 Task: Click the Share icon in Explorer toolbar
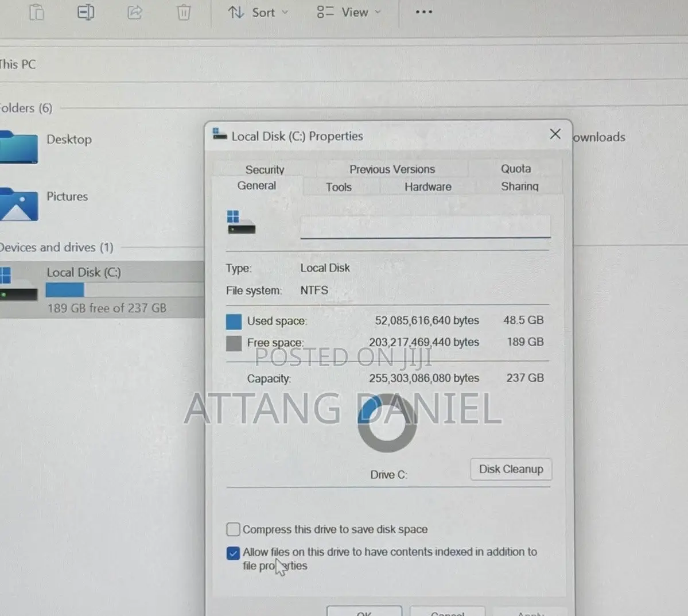135,12
